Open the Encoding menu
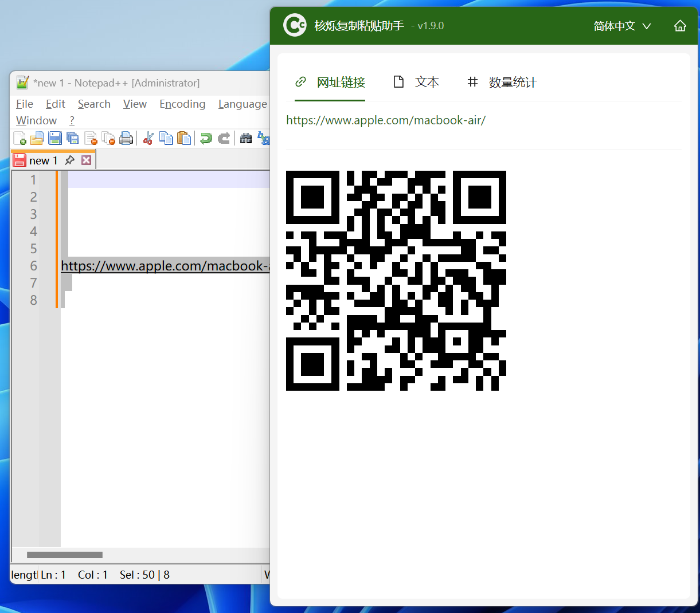Screen dimensions: 700x613 (182, 104)
